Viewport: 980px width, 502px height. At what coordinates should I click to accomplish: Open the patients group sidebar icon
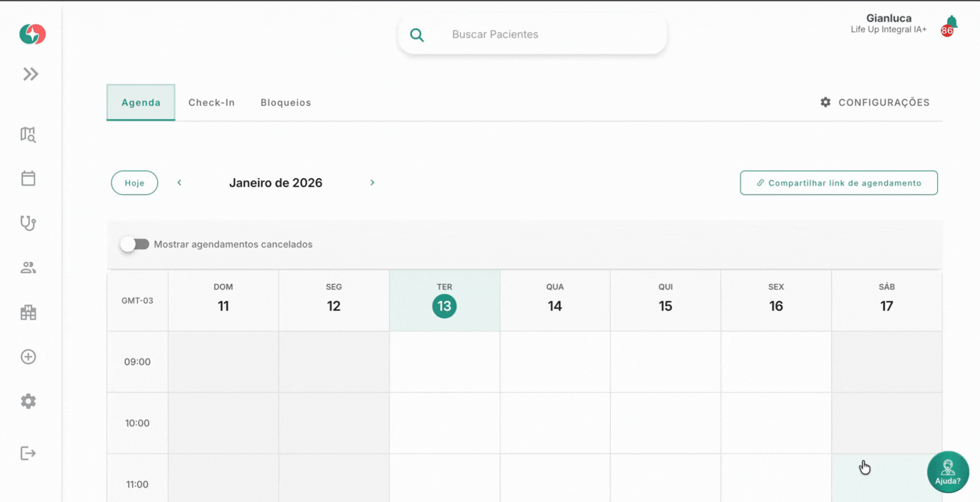[28, 268]
